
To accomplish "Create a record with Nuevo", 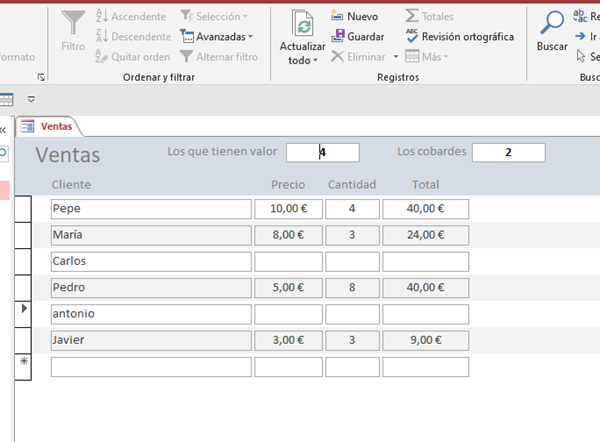I will point(354,17).
